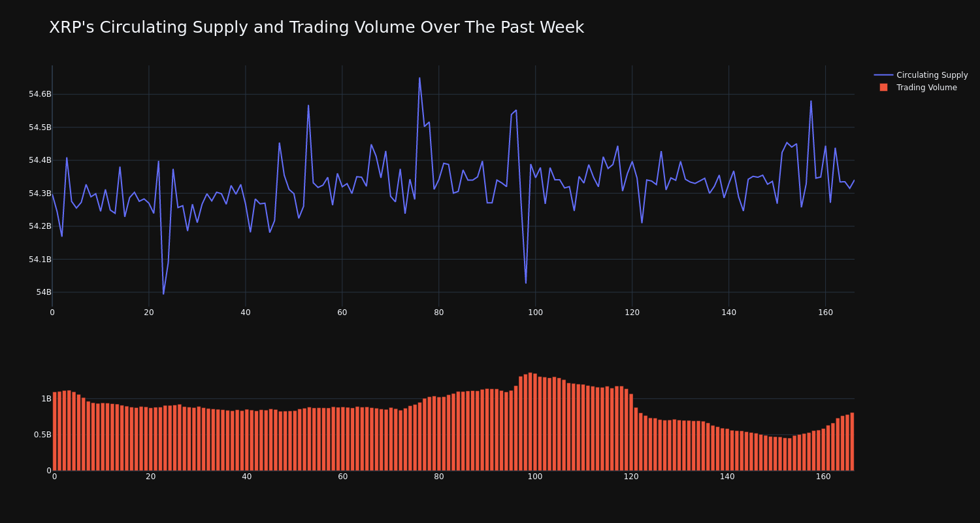Screen dimensions: 980x523
Task: Click the 54.3B y-axis label
Action: [x=40, y=194]
